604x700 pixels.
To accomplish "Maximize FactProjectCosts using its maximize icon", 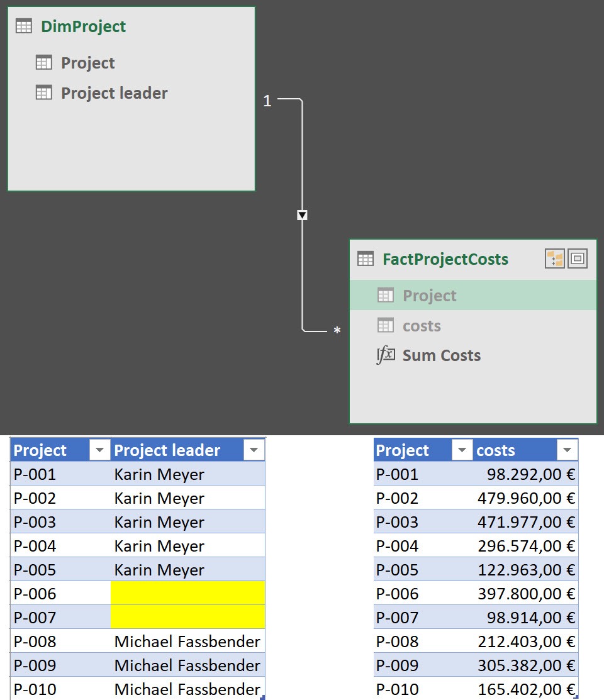I will pos(577,258).
